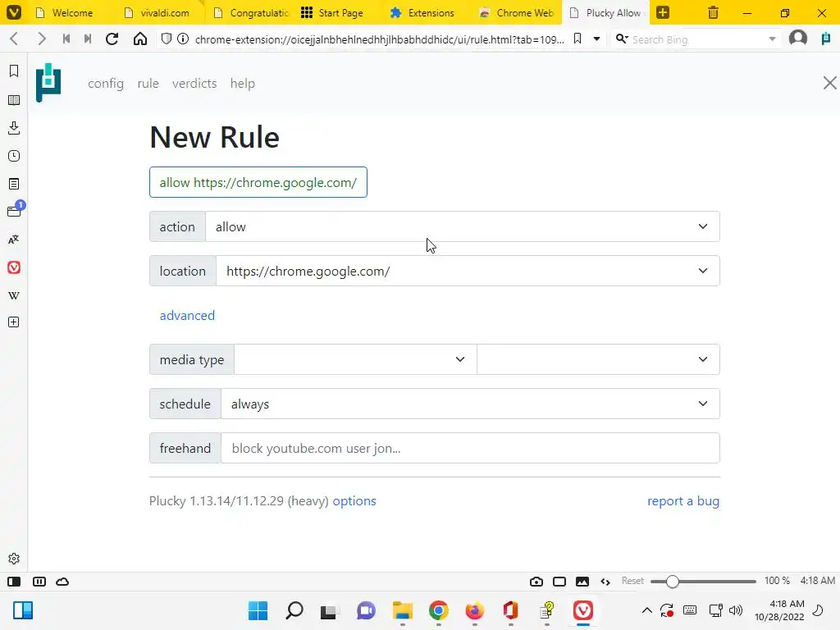
Task: Toggle images display in status bar
Action: click(582, 582)
